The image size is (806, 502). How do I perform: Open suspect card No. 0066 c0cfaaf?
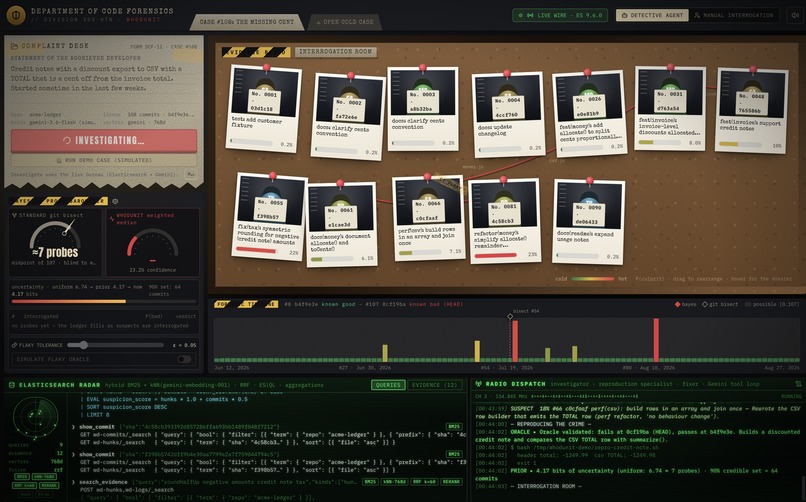click(x=428, y=218)
